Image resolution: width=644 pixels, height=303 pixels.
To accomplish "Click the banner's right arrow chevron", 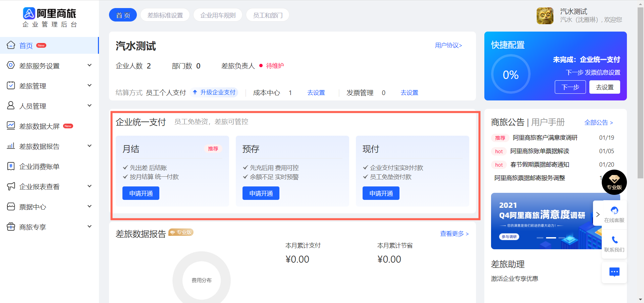I will pos(598,214).
